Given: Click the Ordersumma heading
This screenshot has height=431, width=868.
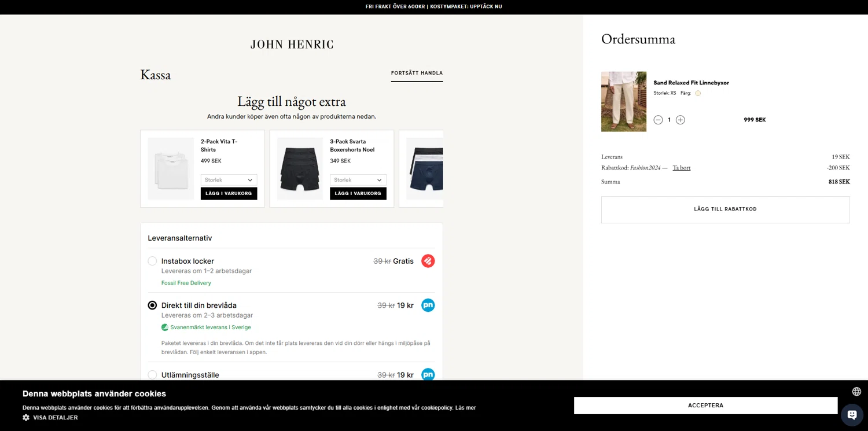Looking at the screenshot, I should coord(638,39).
